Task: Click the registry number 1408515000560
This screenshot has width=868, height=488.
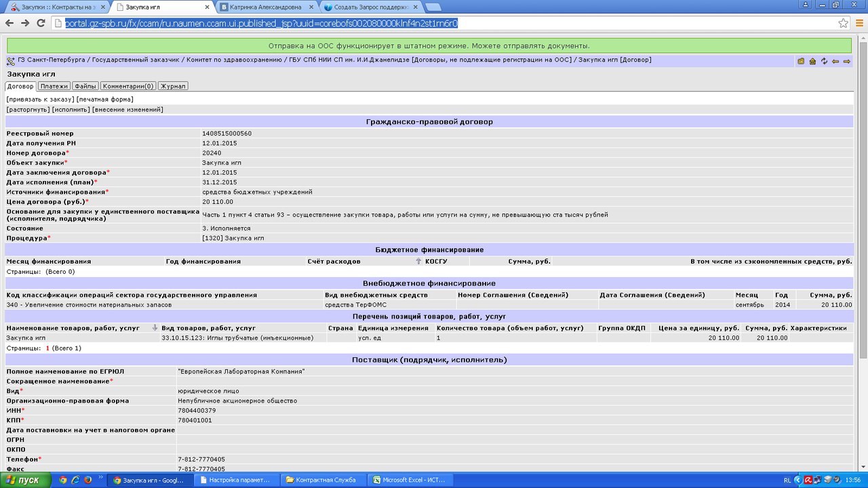Action: click(226, 134)
